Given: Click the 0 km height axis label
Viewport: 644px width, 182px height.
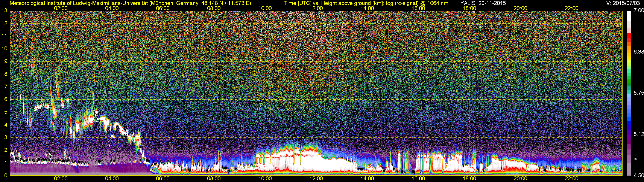Looking at the screenshot, I should coord(6,176).
